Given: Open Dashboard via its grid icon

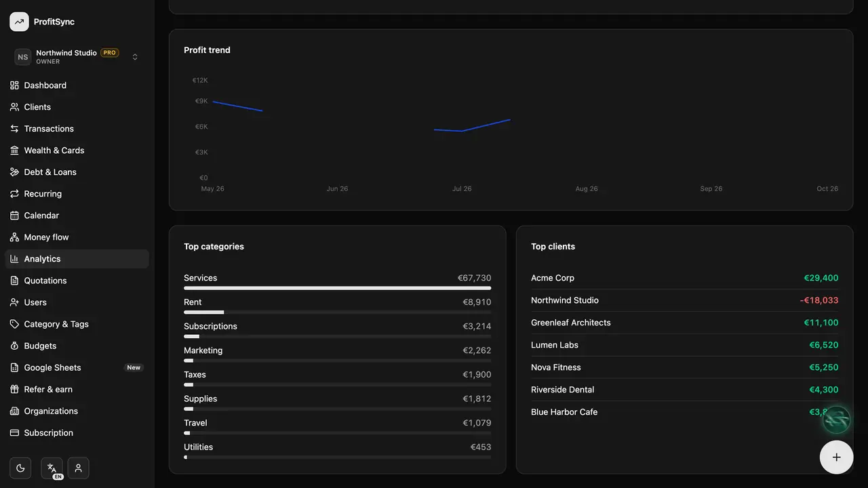Looking at the screenshot, I should (x=14, y=85).
